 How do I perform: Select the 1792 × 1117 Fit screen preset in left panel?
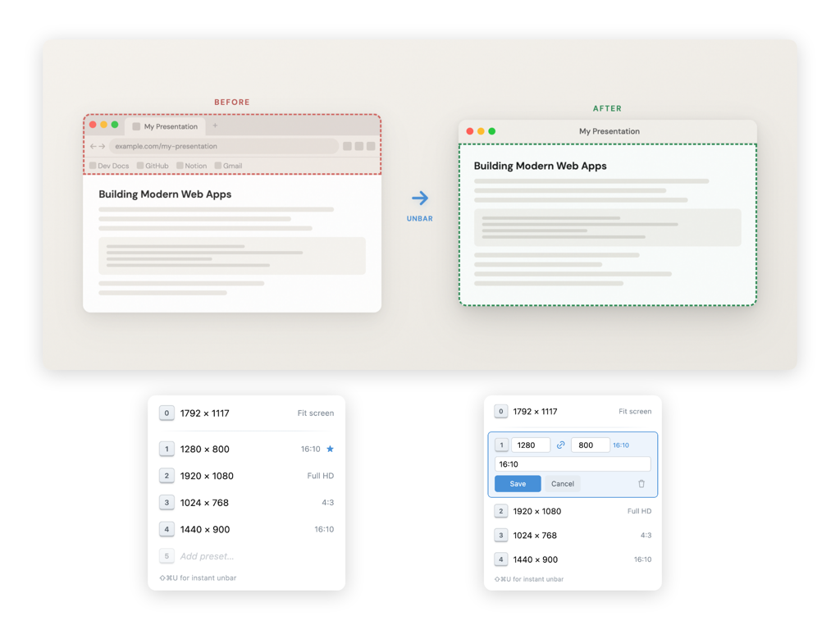click(x=246, y=413)
